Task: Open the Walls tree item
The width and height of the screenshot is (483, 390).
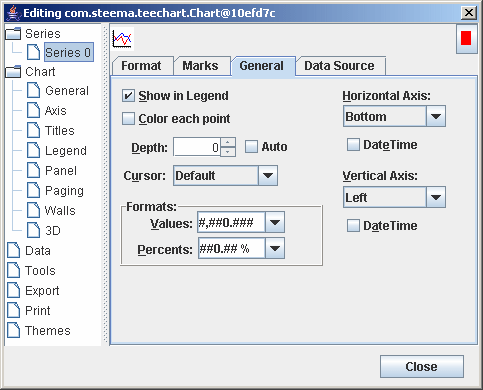Action: point(60,211)
